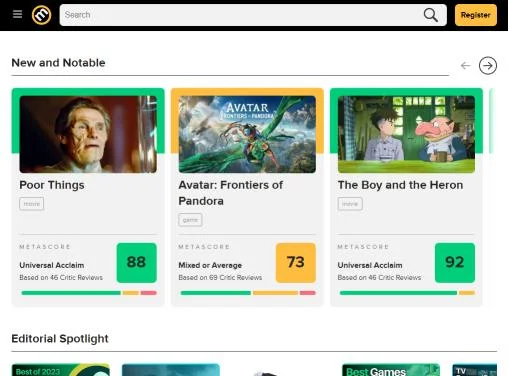Click 'Based on 69 Critic Reviews' text
The image size is (508, 376).
(220, 277)
